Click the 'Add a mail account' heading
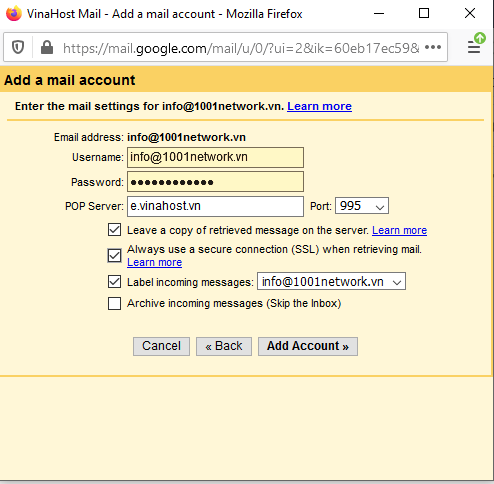Screen dimensions: 494x484 click(x=69, y=80)
